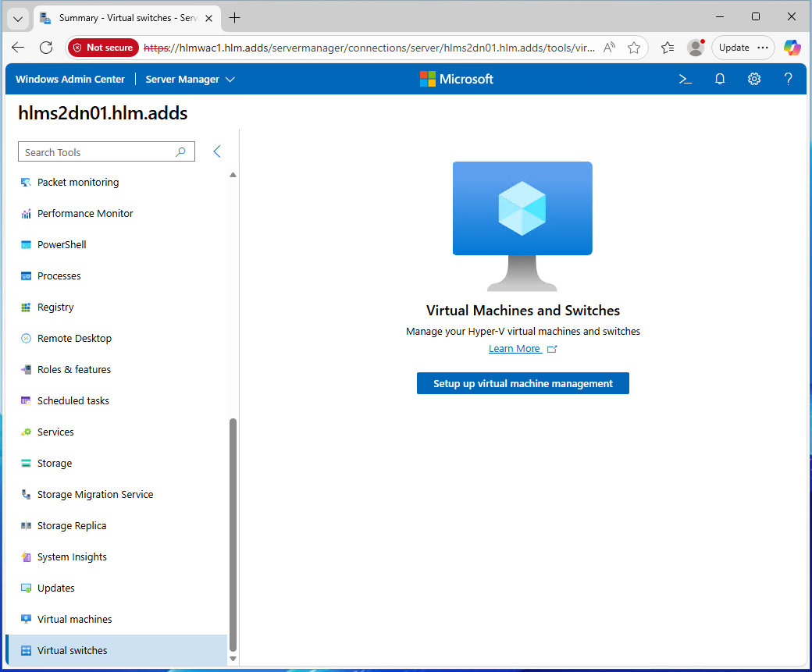Click the Windows Admin Center title
Viewport: 812px width, 672px height.
(69, 79)
